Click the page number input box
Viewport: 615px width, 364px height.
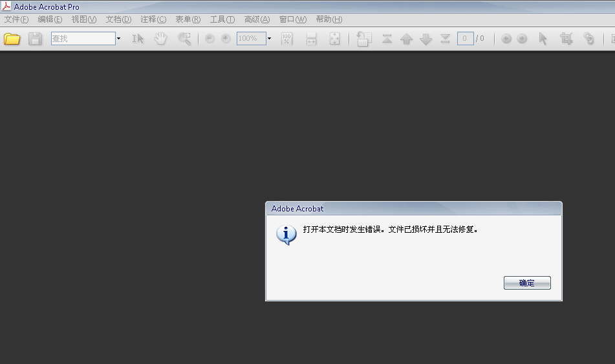(465, 38)
